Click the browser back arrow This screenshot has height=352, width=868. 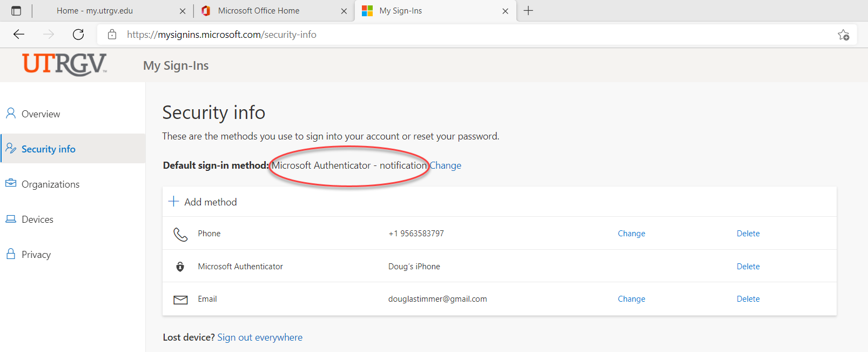[19, 35]
